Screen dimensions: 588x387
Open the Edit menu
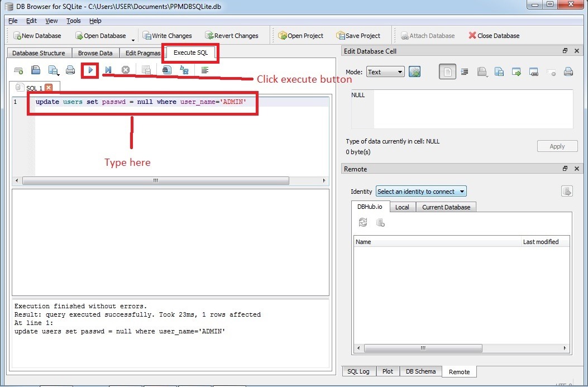coord(31,21)
